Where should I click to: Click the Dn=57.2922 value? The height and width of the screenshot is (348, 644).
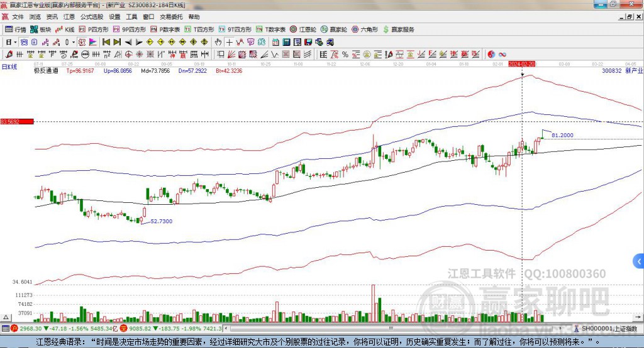[x=192, y=70]
